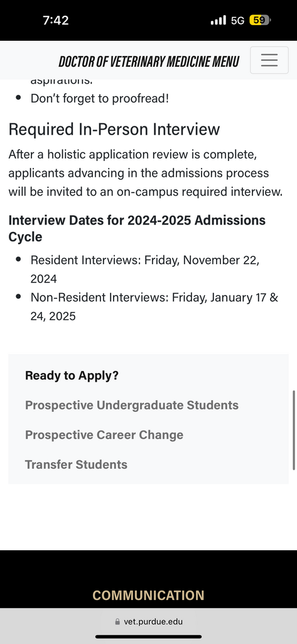This screenshot has height=644, width=297.
Task: Click the COMMUNICATION footer heading
Action: [148, 595]
